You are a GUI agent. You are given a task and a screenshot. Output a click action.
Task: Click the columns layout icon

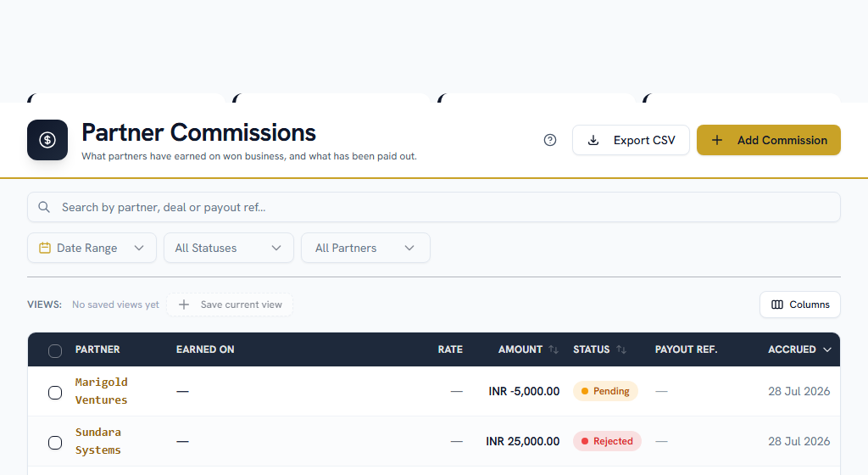(x=777, y=305)
